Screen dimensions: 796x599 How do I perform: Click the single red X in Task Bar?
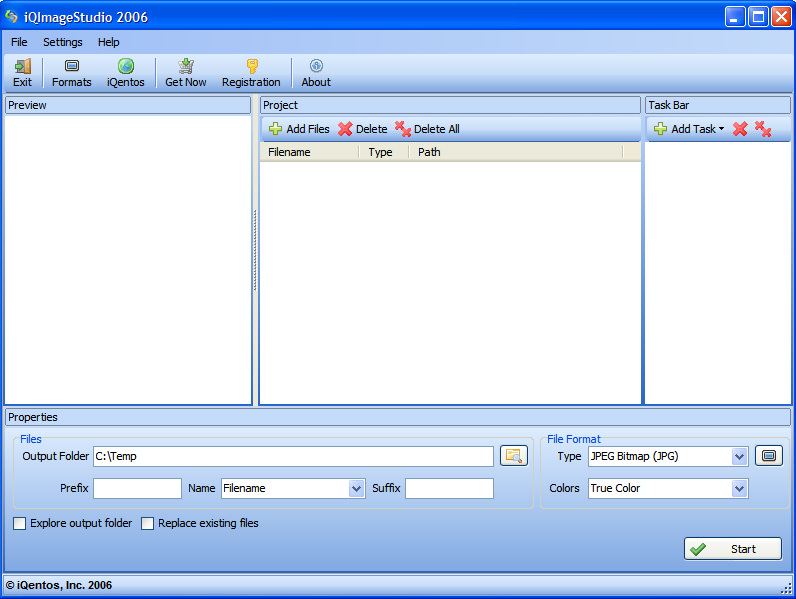coord(740,129)
